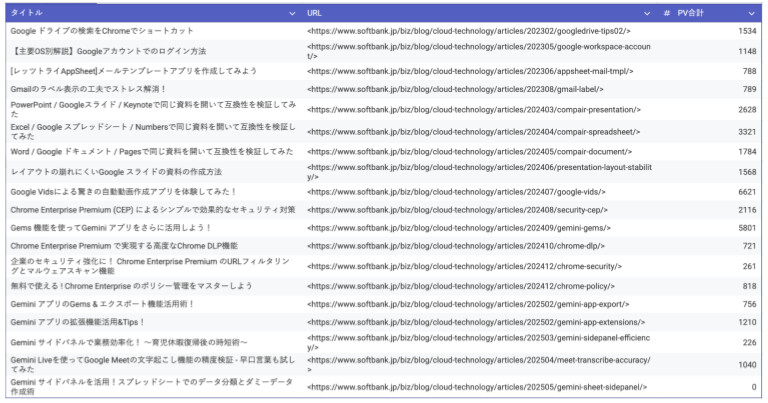Select title about AppSheet メールテンプレートアプリ
Image resolution: width=768 pixels, height=403 pixels.
(134, 71)
